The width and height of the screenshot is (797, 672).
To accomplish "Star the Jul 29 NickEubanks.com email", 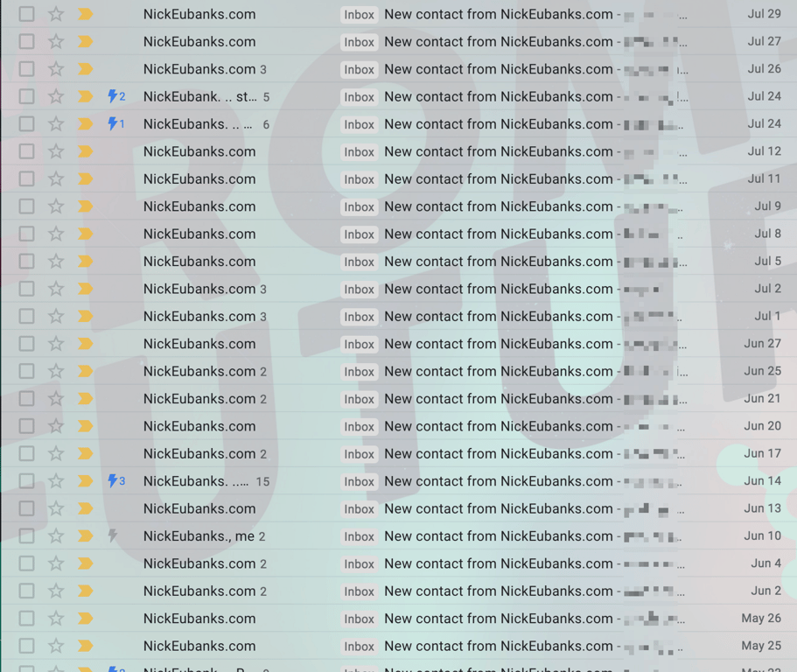I will tap(56, 14).
